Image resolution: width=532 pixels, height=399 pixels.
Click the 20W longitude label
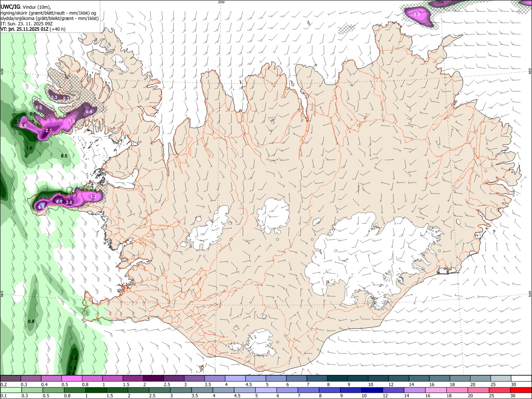221,2
